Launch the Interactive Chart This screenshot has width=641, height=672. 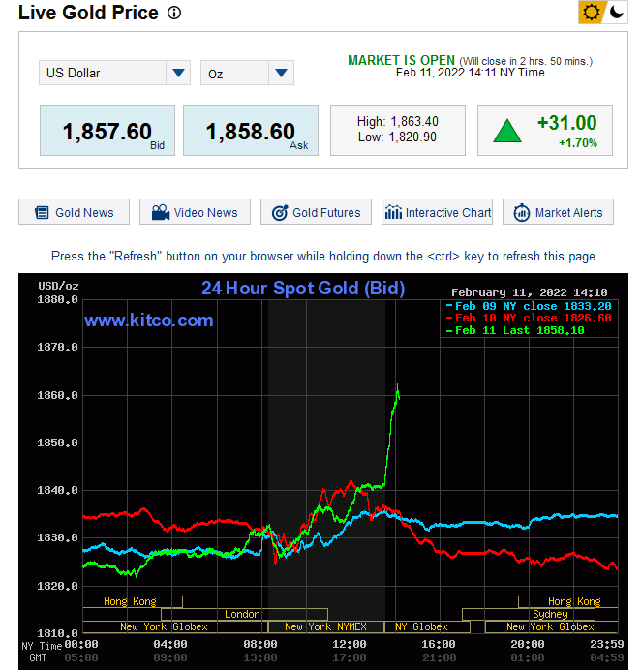(447, 213)
